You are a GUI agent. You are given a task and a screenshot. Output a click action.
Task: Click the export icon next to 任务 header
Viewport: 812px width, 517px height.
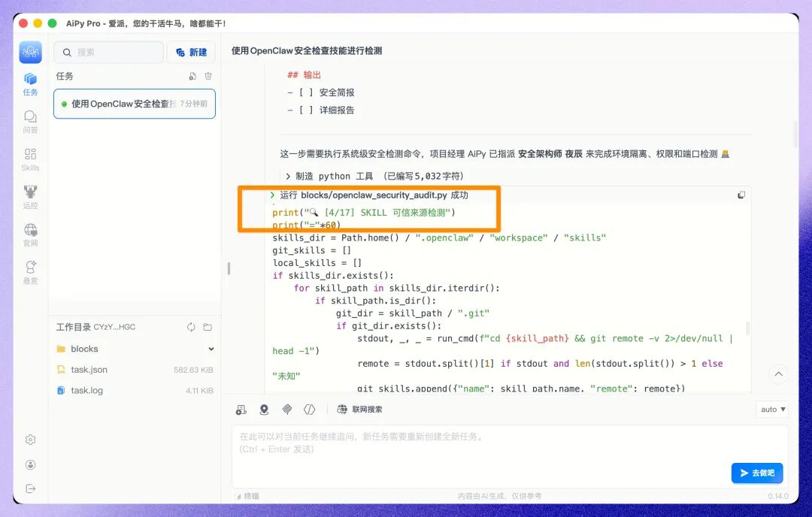(192, 76)
